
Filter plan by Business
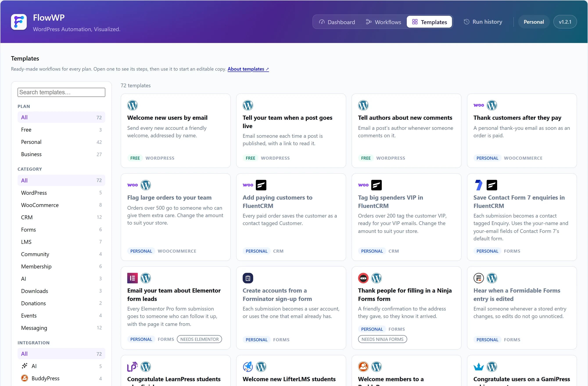pos(61,154)
